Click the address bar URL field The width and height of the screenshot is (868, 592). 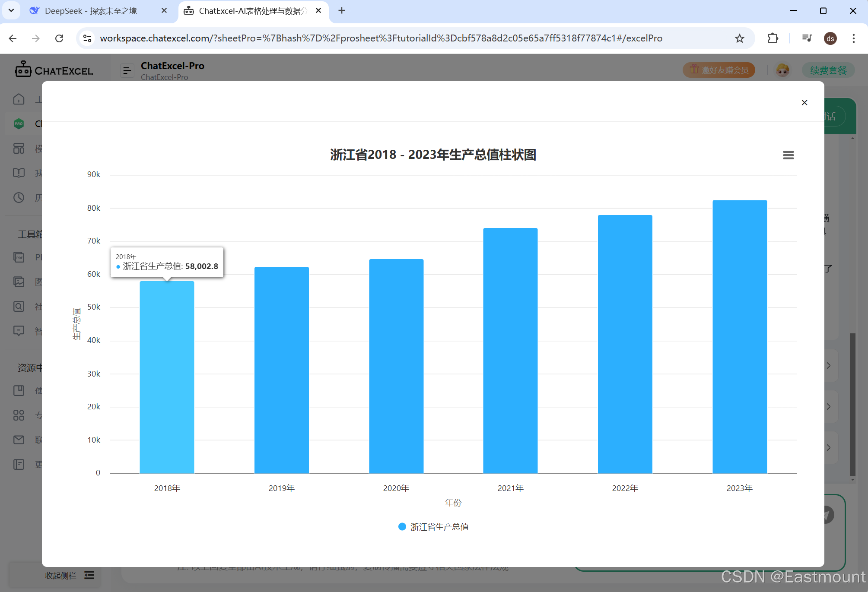pos(380,38)
